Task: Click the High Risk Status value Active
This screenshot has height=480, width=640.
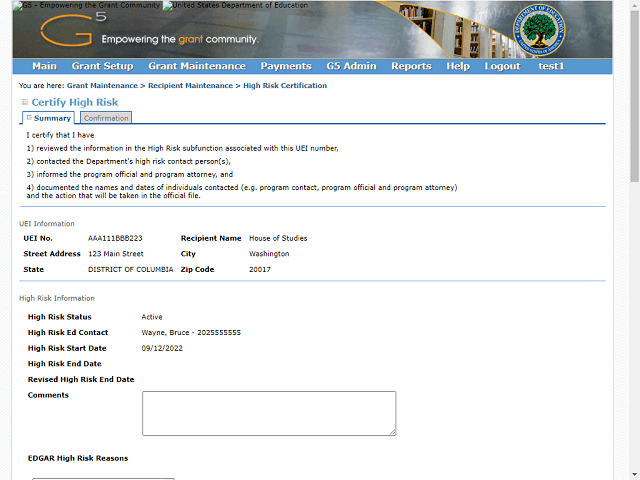Action: pyautogui.click(x=152, y=317)
